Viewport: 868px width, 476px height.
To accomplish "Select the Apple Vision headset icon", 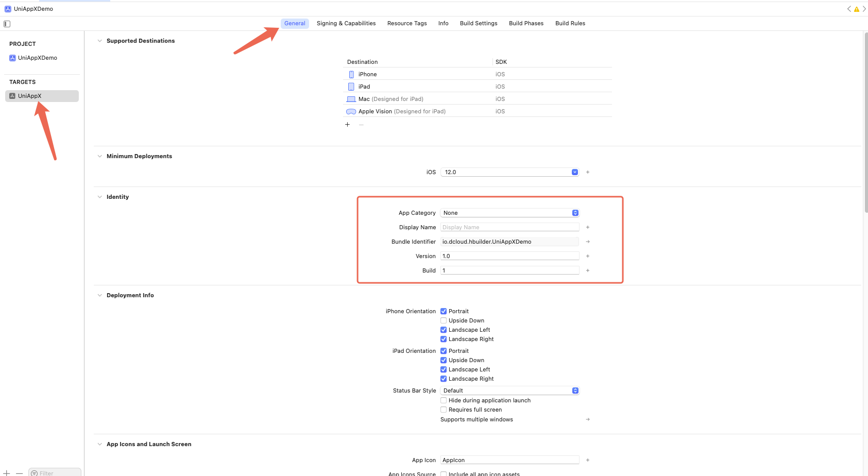I will point(351,111).
